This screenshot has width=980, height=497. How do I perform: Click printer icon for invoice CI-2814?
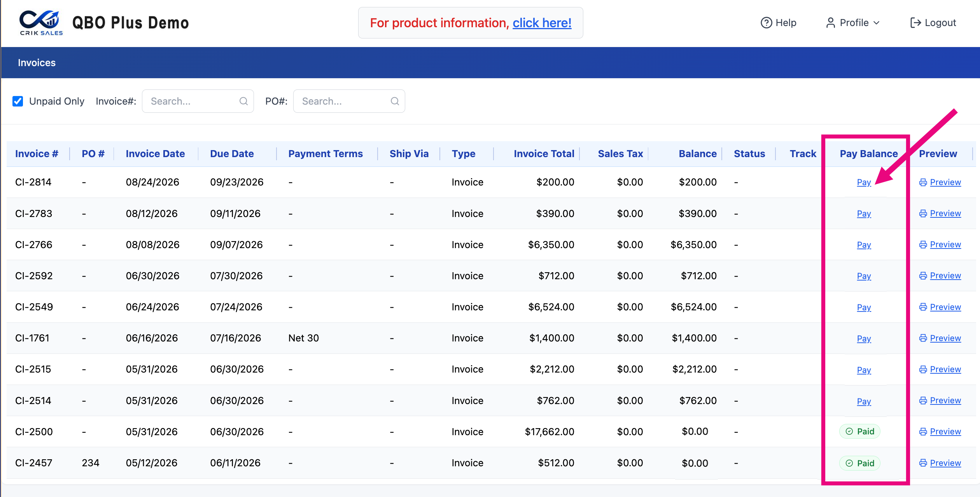click(x=923, y=182)
